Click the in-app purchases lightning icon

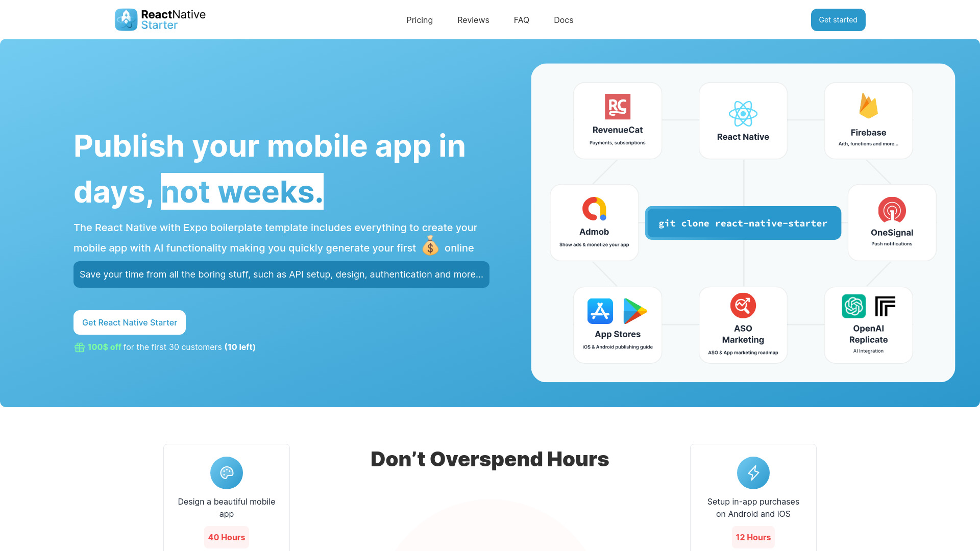[x=753, y=473]
